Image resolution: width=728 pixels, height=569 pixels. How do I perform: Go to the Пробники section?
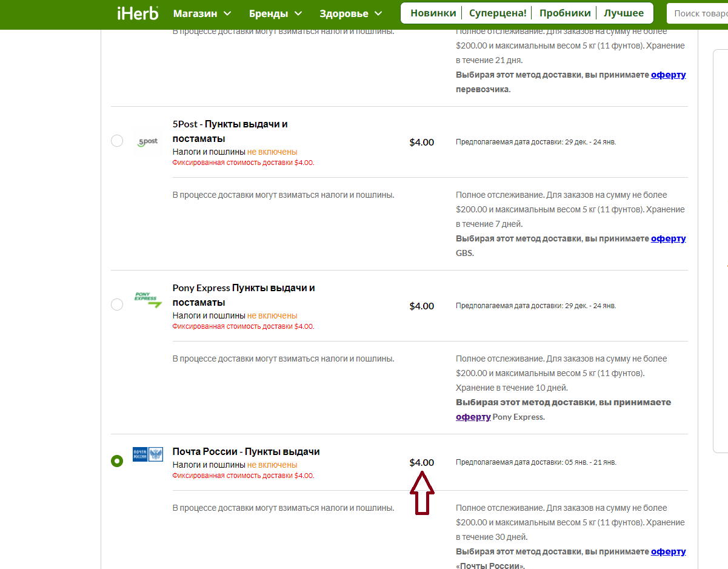[565, 13]
